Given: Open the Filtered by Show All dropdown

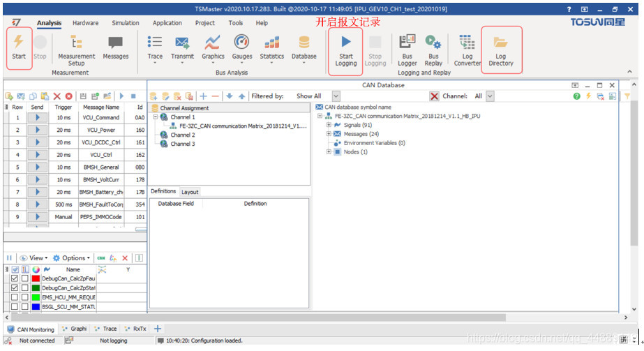Looking at the screenshot, I should coord(336,96).
